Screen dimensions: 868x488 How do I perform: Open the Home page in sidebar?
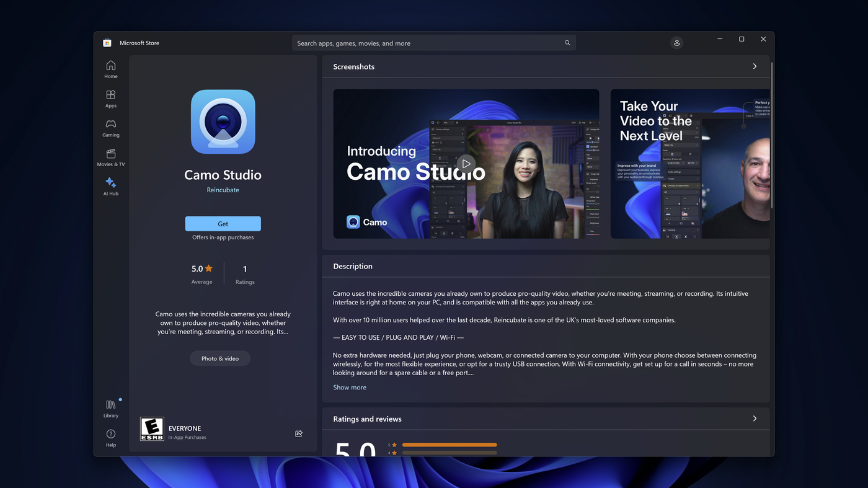click(110, 69)
